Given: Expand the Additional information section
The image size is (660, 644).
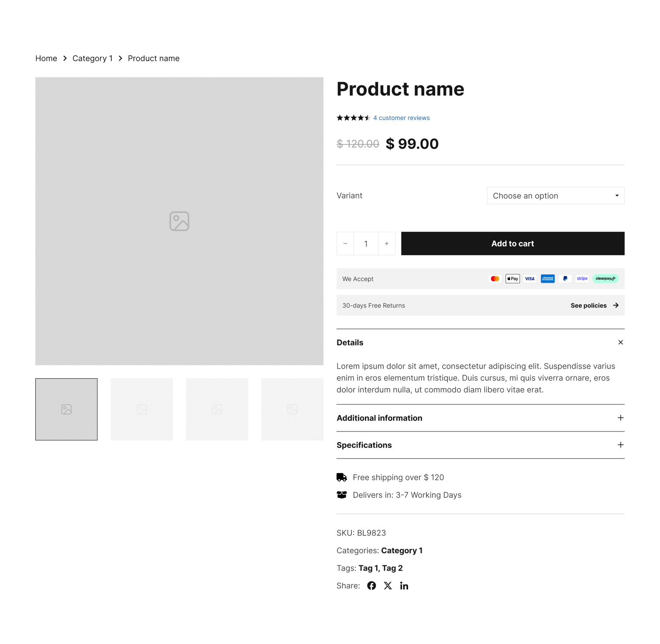Looking at the screenshot, I should pyautogui.click(x=621, y=418).
